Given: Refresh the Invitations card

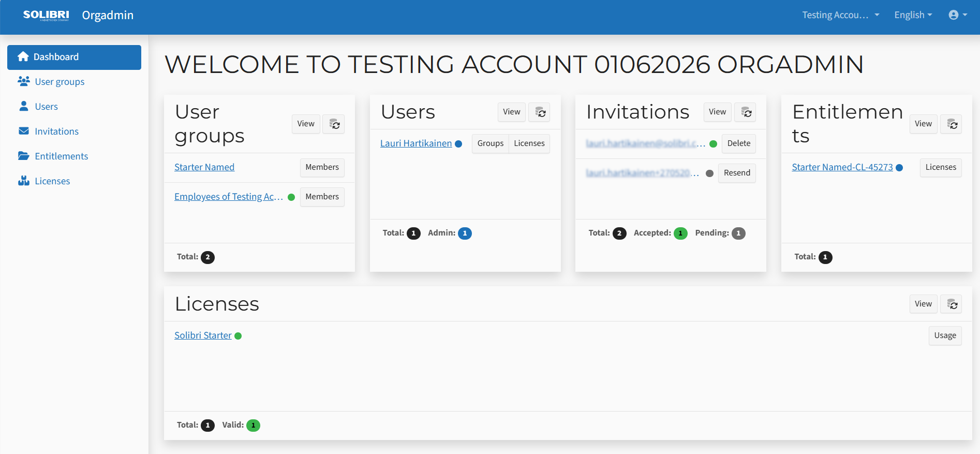Looking at the screenshot, I should (745, 112).
